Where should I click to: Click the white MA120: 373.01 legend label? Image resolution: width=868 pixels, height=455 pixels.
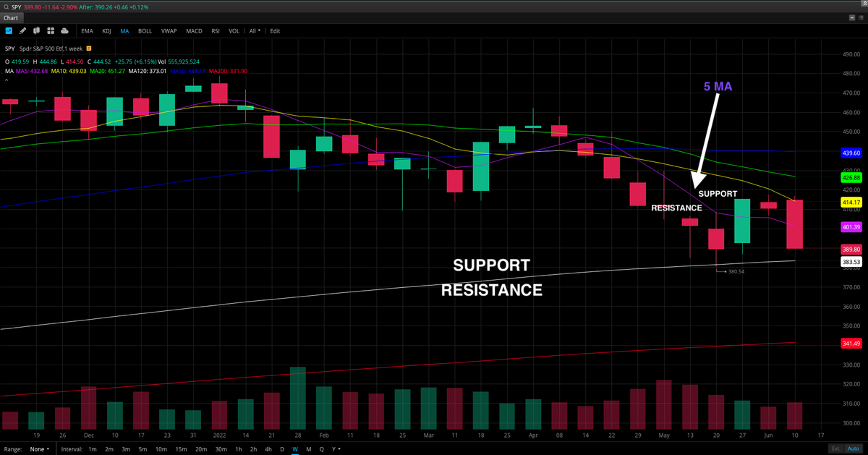[x=148, y=71]
